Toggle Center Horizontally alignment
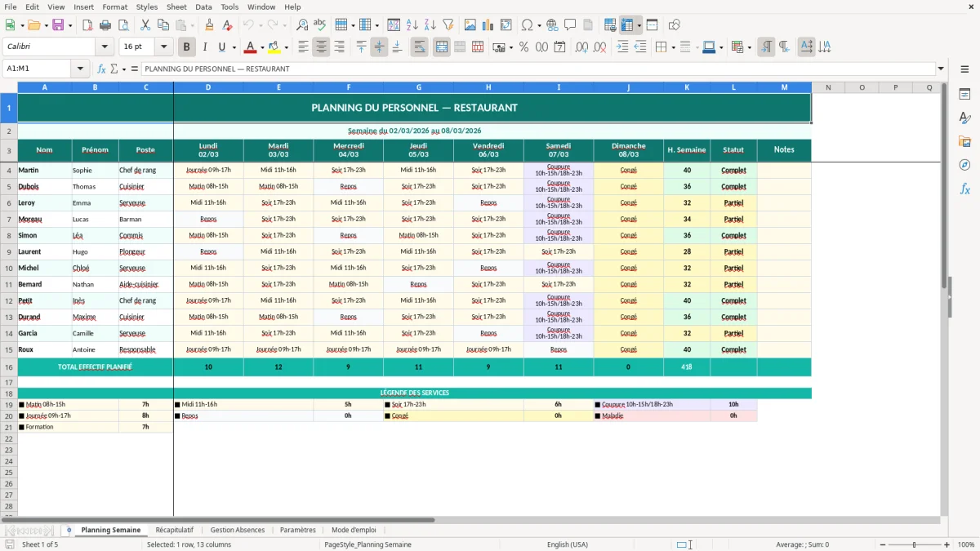The height and width of the screenshot is (551, 980). [321, 47]
